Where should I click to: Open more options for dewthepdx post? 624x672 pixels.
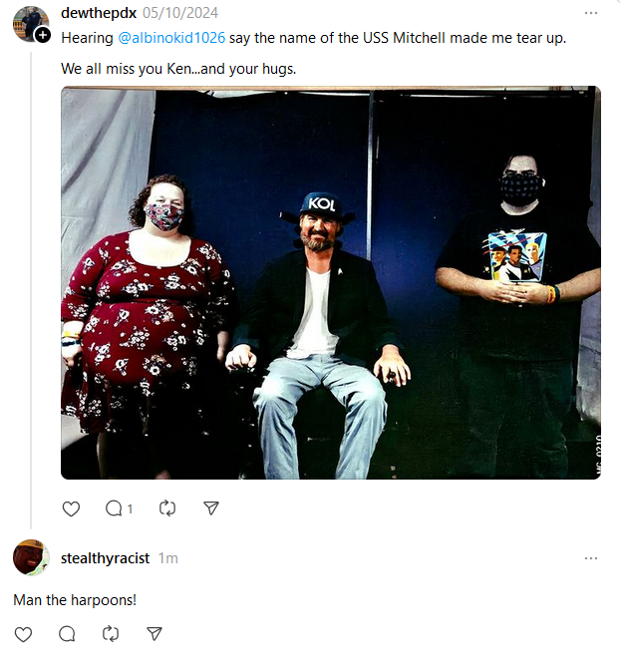(591, 13)
